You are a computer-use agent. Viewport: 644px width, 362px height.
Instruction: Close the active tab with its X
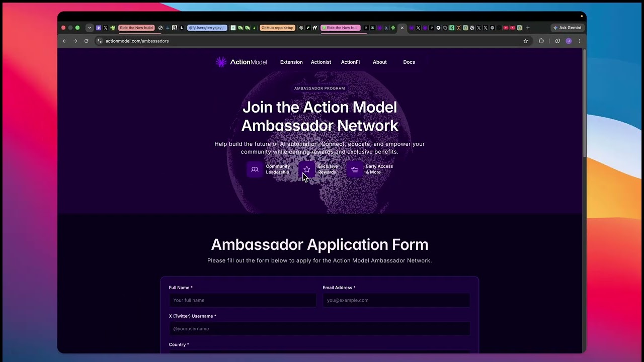402,28
